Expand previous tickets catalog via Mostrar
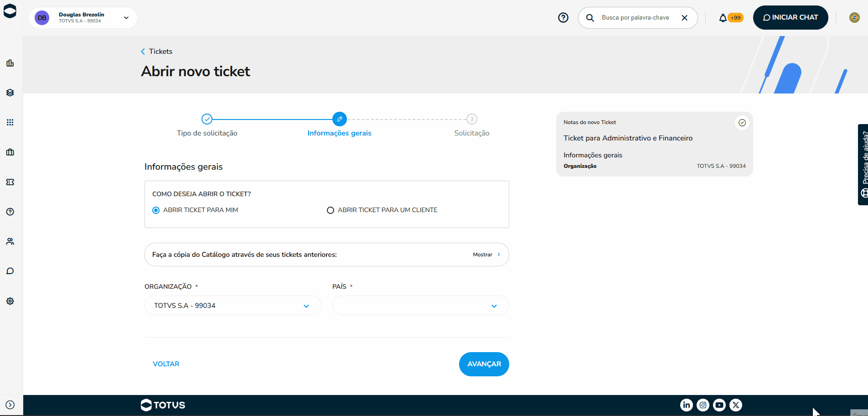 point(486,255)
